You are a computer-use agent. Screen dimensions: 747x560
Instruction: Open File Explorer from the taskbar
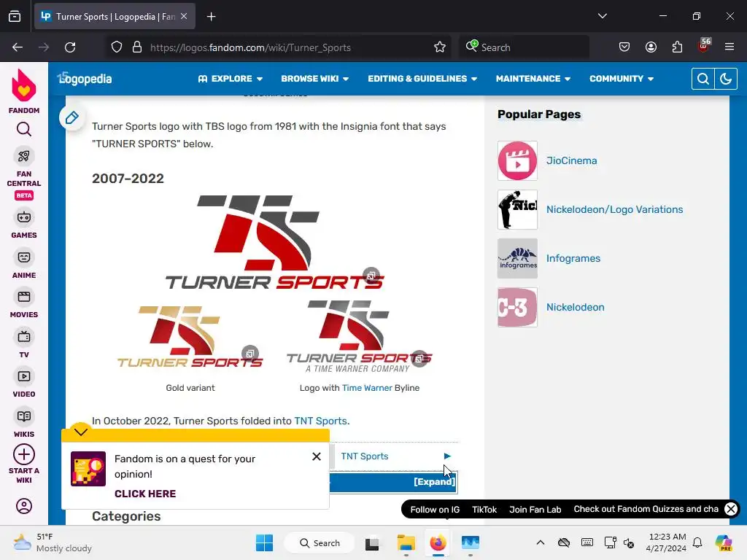coord(406,542)
